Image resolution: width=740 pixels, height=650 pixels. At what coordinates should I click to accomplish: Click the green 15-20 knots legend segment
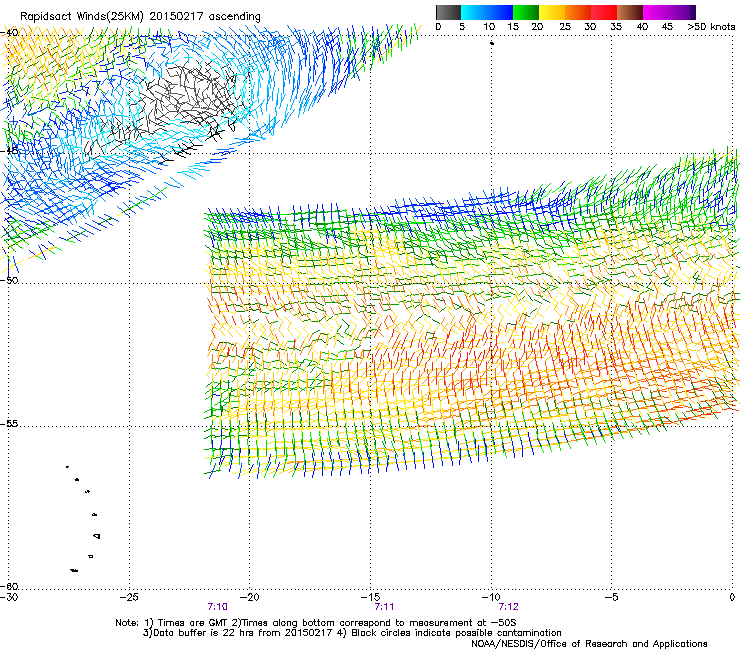[x=526, y=12]
